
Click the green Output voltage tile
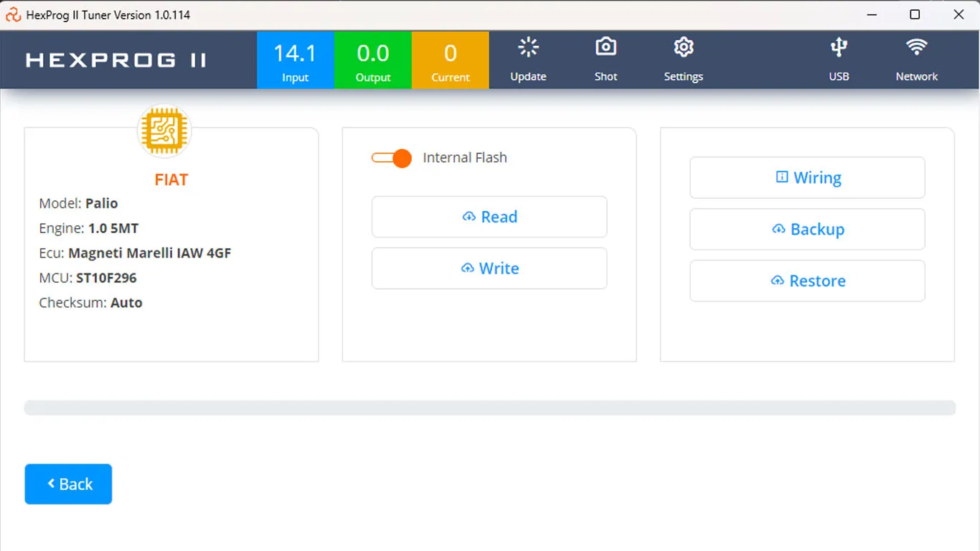click(x=373, y=60)
